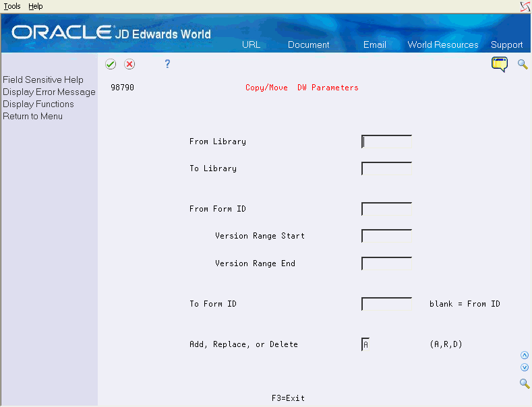This screenshot has width=532, height=407.
Task: Select Field Sensitive Help
Action: click(43, 80)
